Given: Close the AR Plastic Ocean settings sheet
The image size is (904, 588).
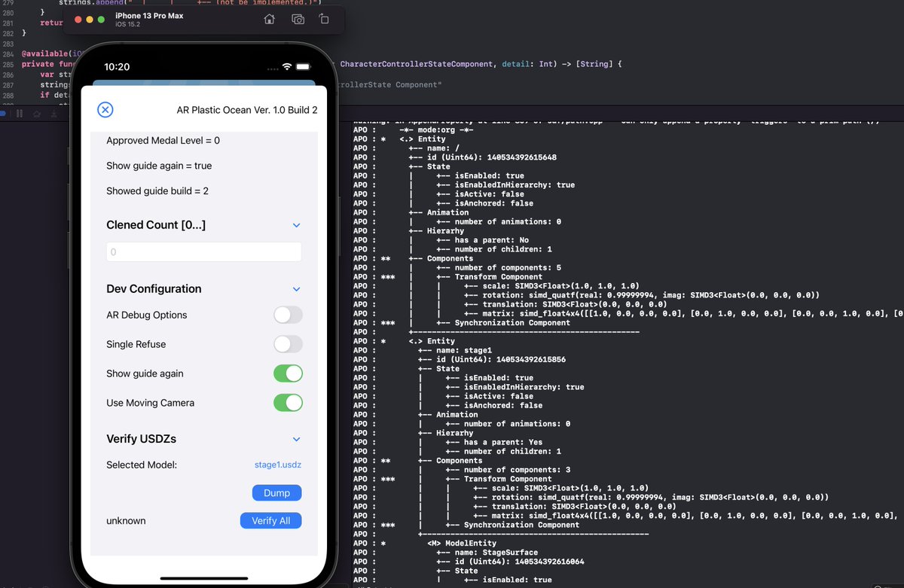Looking at the screenshot, I should tap(105, 110).
